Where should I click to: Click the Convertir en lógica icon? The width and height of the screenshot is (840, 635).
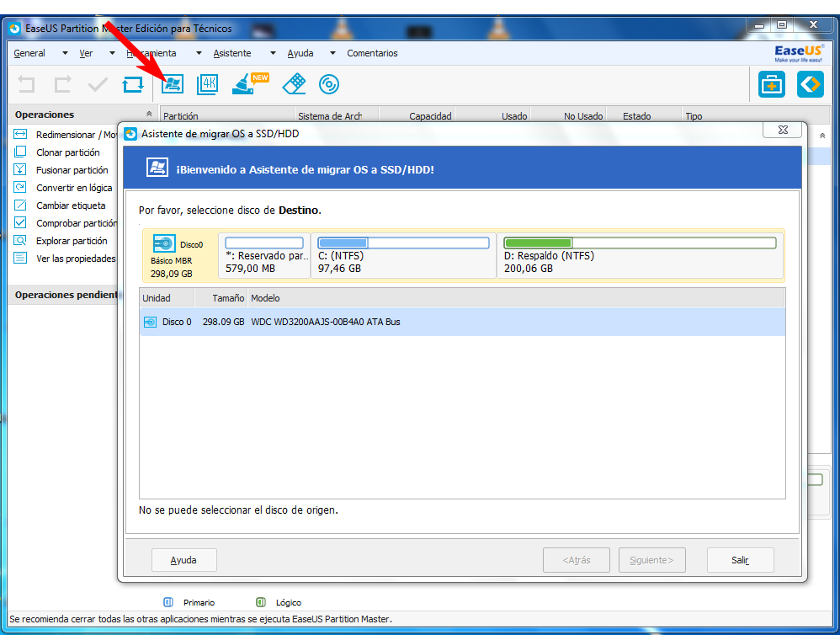(x=20, y=187)
